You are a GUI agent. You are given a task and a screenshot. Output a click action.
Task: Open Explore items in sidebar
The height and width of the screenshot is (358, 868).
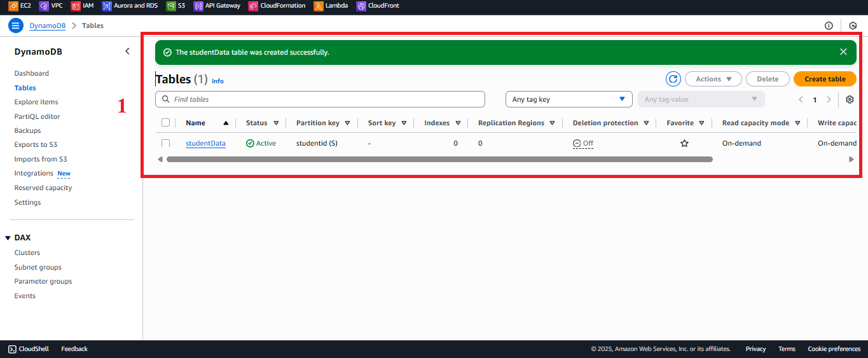(36, 102)
